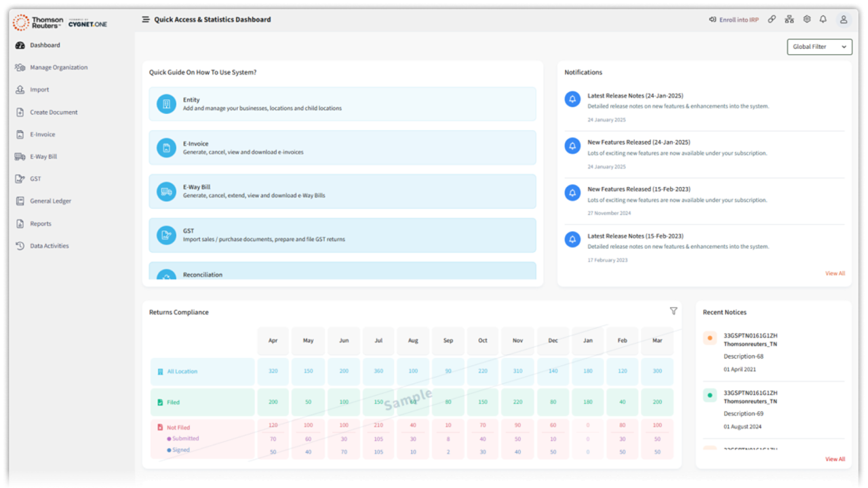868x488 pixels.
Task: Select Reports in the left sidebar
Action: [x=40, y=224]
